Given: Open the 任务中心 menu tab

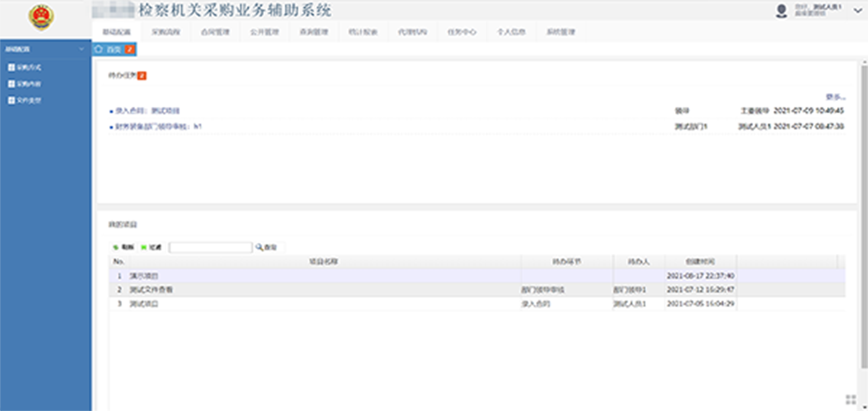Looking at the screenshot, I should (462, 32).
